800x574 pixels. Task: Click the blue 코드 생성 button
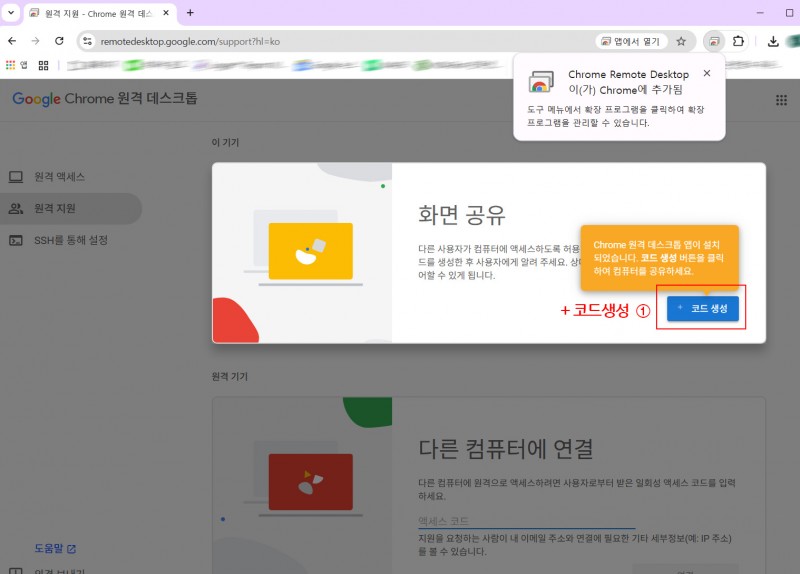pos(703,308)
